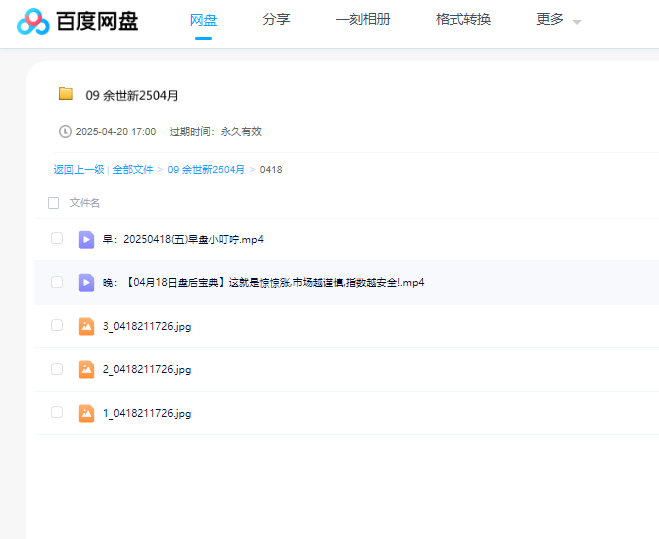This screenshot has height=539, width=659.
Task: Check the box for 早盘小叮咛.mp4
Action: (x=57, y=239)
